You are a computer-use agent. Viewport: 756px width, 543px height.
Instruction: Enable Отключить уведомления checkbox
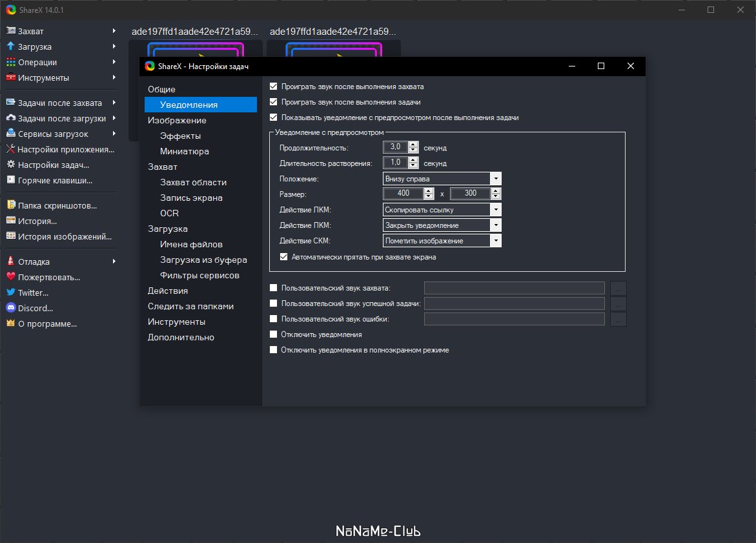tap(274, 334)
